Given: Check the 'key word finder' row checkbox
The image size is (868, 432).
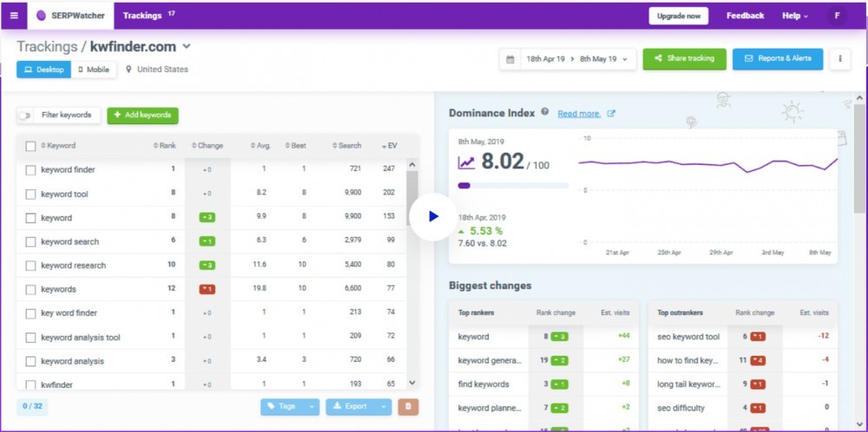Looking at the screenshot, I should coord(31,314).
